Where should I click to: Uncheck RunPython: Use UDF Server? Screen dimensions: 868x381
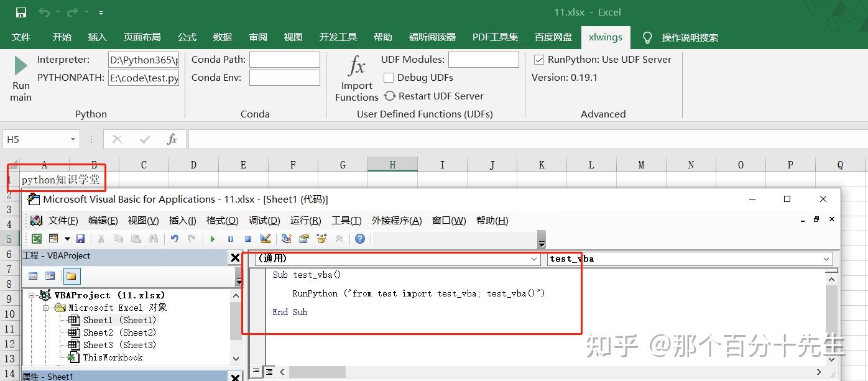(x=538, y=60)
